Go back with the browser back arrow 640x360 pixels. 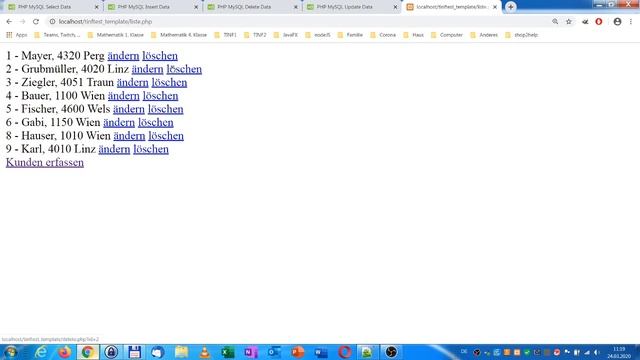point(9,22)
